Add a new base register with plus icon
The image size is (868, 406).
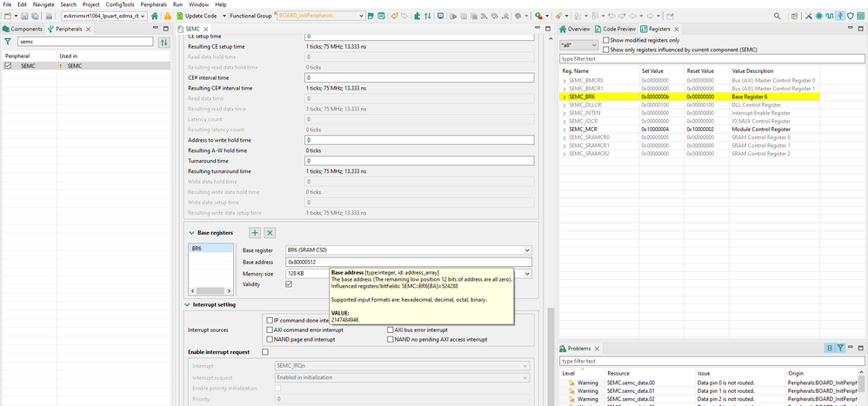click(255, 233)
